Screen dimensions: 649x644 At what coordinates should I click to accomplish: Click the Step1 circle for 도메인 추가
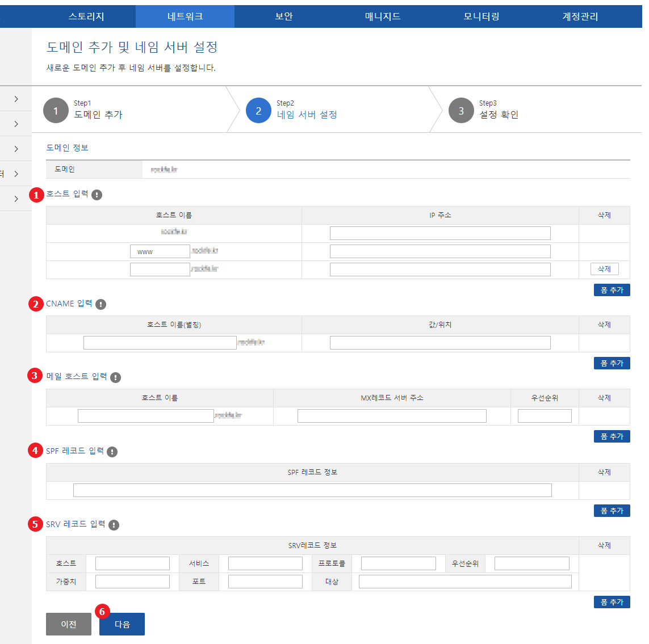[x=56, y=111]
